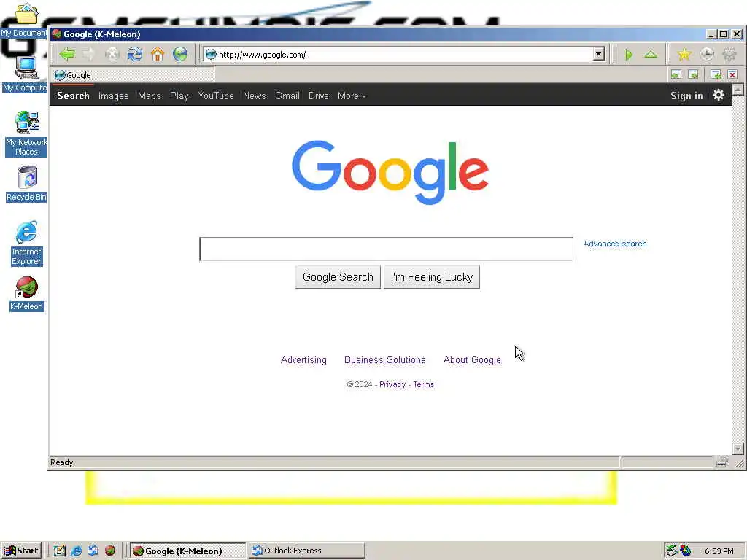Launch the K-Meleon desktop shortcut
747x560 pixels.
[x=26, y=294]
